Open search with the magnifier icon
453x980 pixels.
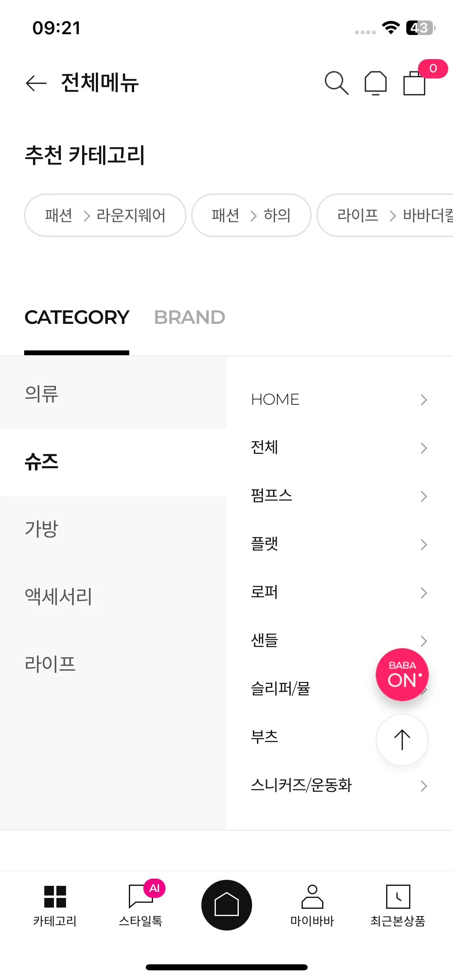[337, 83]
